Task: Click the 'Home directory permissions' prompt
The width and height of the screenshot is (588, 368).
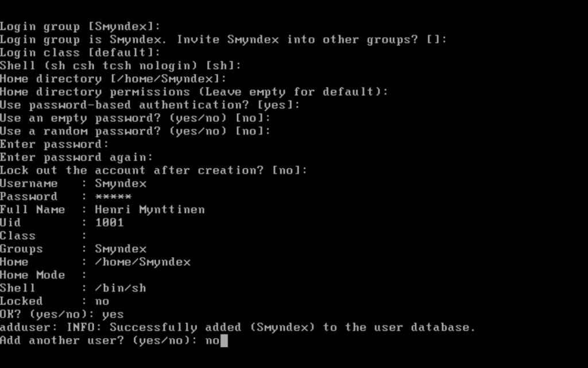Action: pos(194,92)
